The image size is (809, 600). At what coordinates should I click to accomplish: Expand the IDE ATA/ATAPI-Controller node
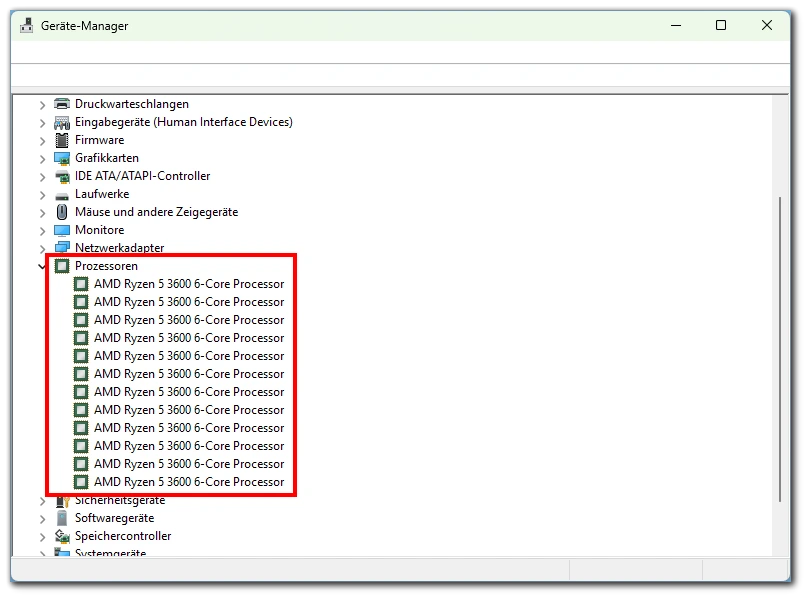(42, 177)
